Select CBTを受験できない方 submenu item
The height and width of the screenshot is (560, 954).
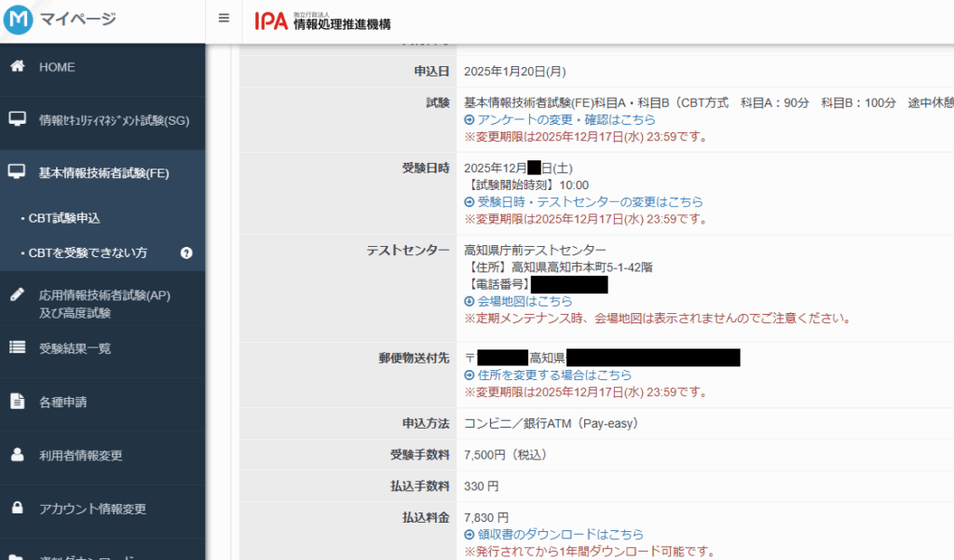click(x=88, y=253)
